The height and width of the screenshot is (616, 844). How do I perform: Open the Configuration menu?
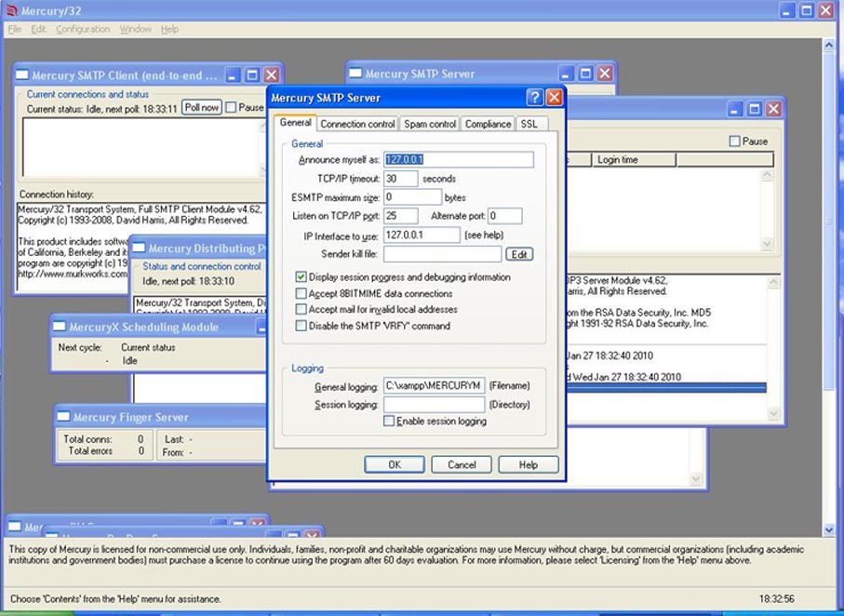pos(83,29)
